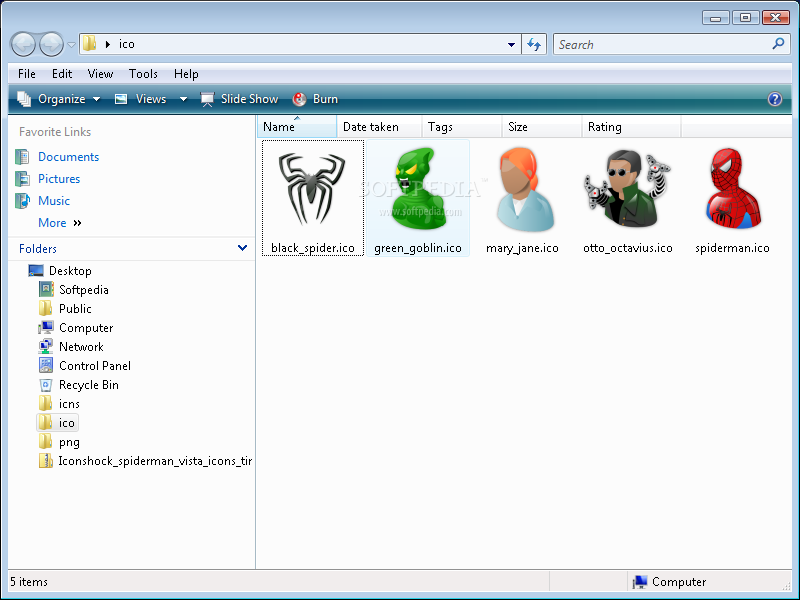Open the Tools menu
This screenshot has height=600, width=800.
click(143, 74)
